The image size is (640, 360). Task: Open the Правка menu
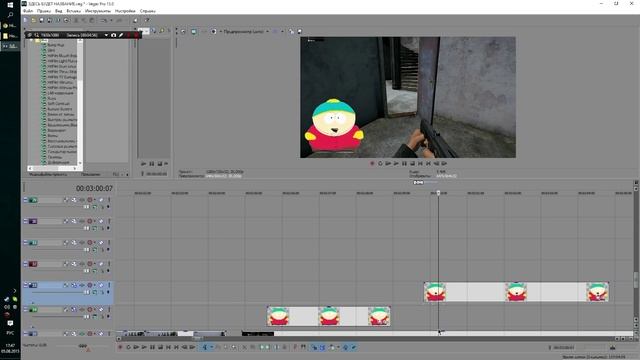(44, 11)
